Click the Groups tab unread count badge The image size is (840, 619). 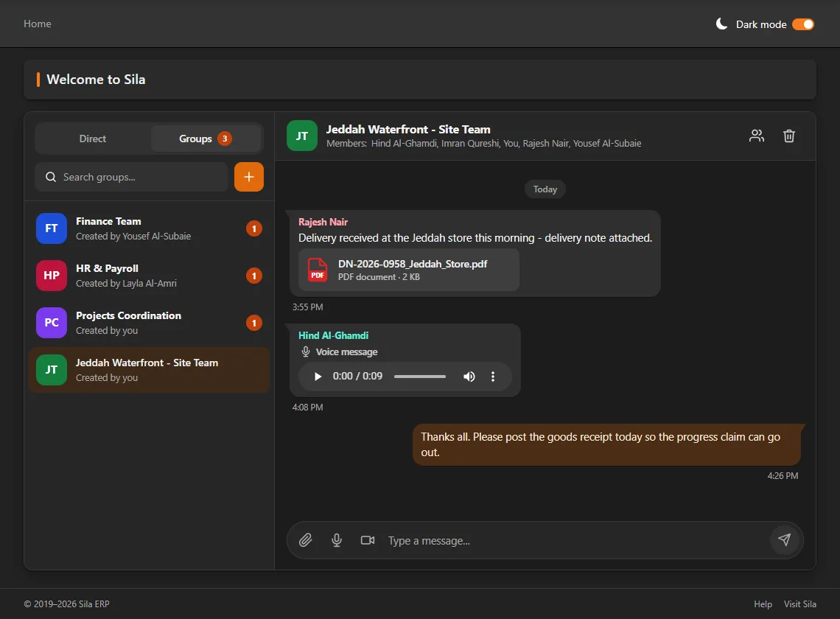pos(225,139)
